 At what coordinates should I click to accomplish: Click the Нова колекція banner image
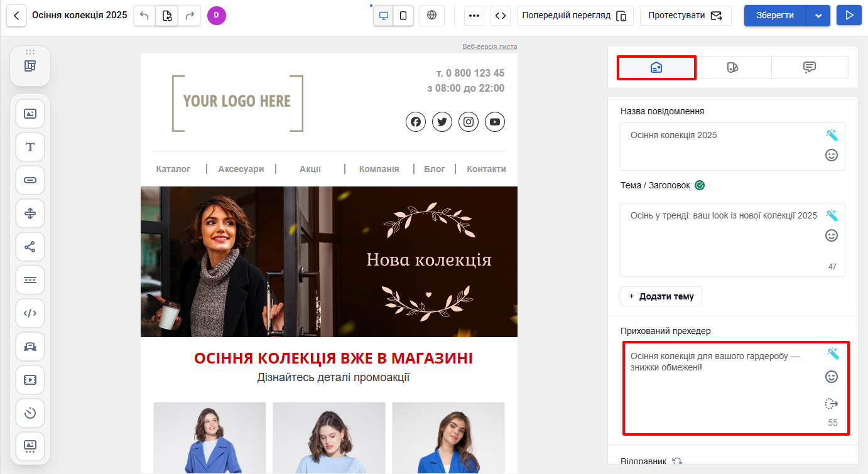329,262
